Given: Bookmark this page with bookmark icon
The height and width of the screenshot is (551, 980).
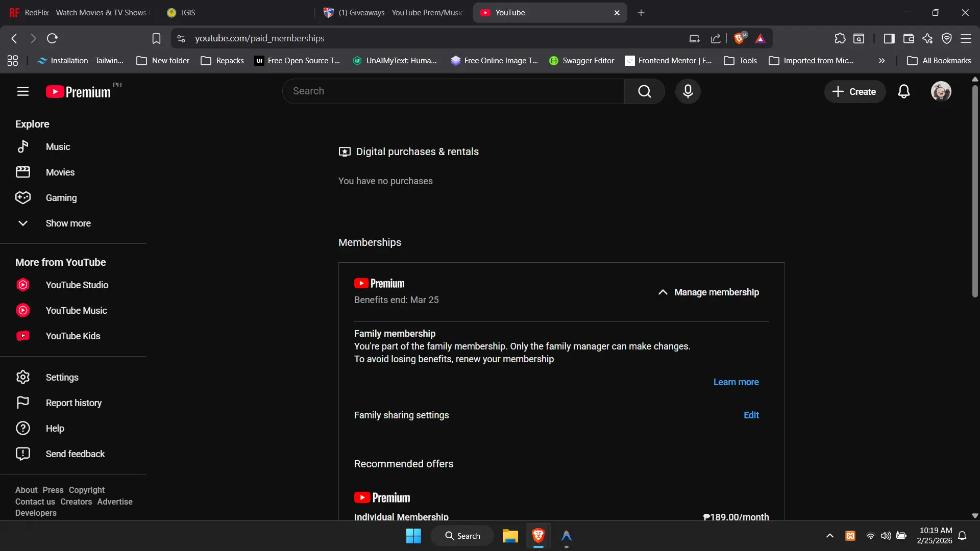Looking at the screenshot, I should point(156,38).
